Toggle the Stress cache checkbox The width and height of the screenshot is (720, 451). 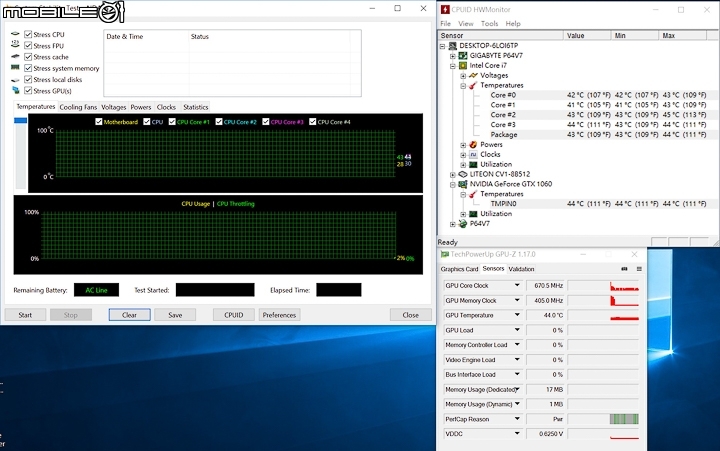(x=28, y=57)
